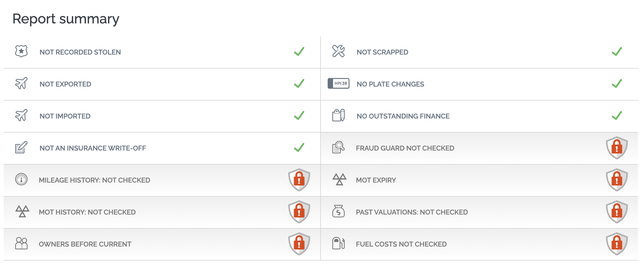Select the Owners Before Current label

coord(85,244)
